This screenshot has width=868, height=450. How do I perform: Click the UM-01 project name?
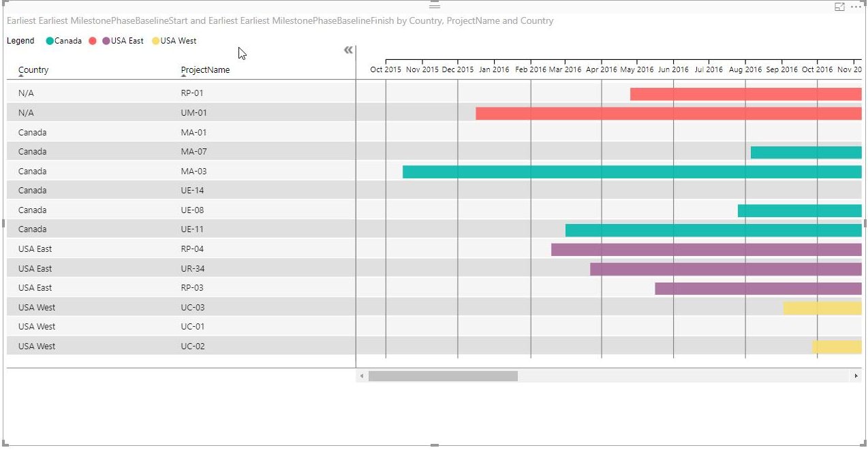[193, 112]
